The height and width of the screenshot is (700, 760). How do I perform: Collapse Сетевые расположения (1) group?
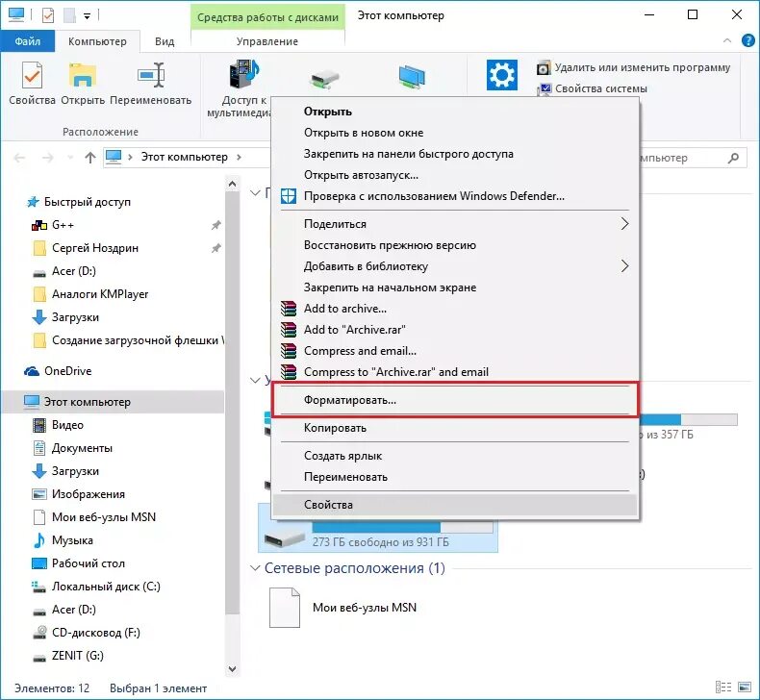pyautogui.click(x=255, y=567)
